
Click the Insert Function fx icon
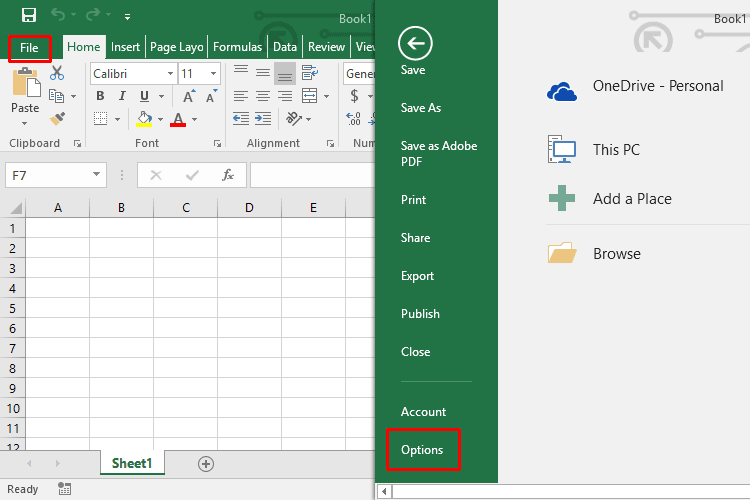click(x=228, y=175)
